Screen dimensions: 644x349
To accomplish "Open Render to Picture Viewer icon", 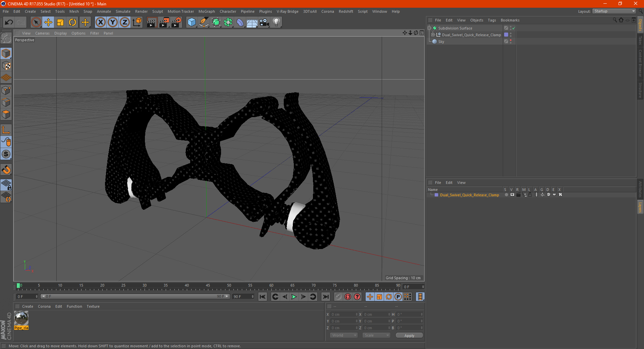I will tap(164, 22).
